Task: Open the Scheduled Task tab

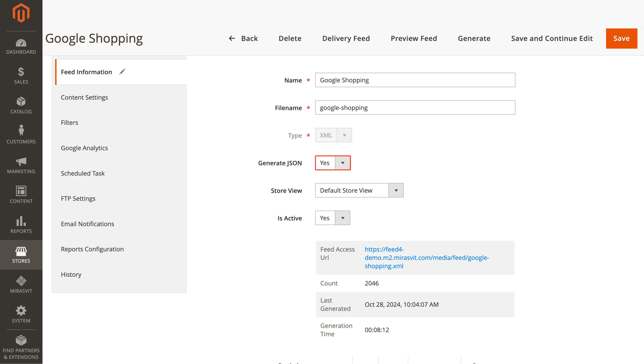Action: click(83, 173)
